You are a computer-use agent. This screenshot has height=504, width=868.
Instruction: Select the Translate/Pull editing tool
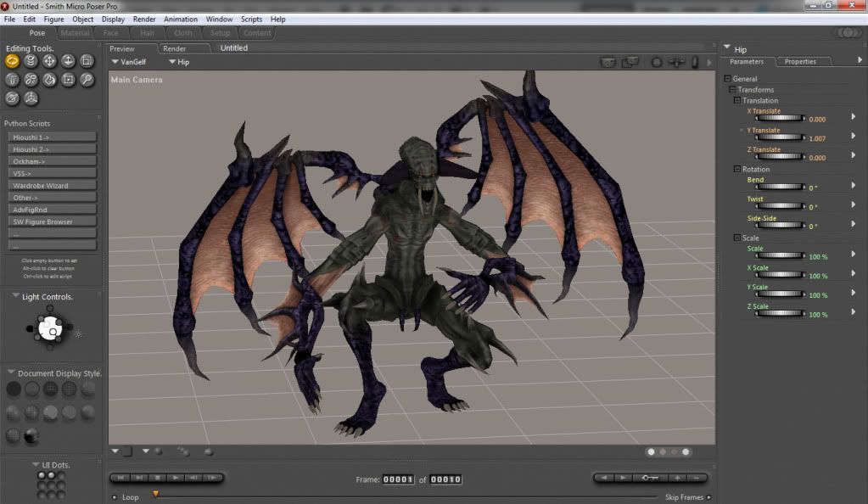coord(49,61)
